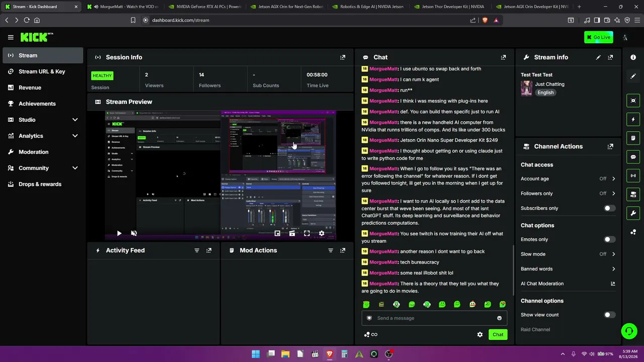Open Achievements page
The image size is (644, 362).
coord(43,104)
